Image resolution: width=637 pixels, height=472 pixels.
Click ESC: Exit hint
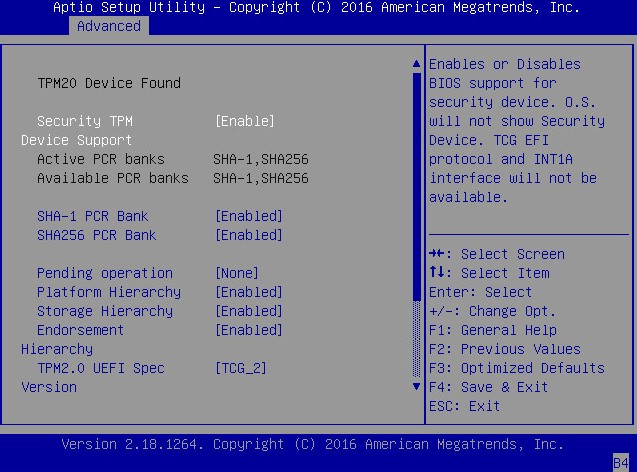[x=464, y=406]
